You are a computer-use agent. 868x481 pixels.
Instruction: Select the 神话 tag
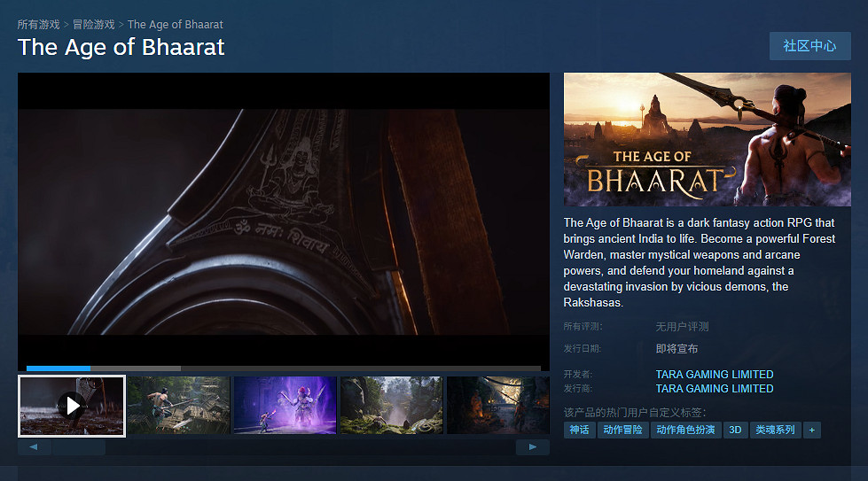(x=580, y=431)
